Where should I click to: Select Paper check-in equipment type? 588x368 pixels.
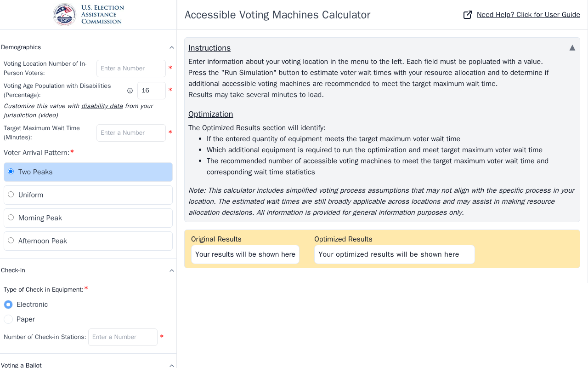coord(8,319)
